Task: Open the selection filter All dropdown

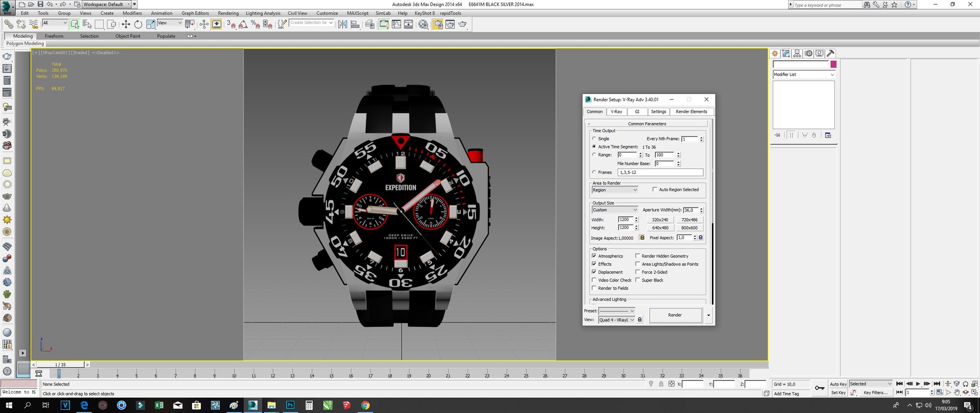Action: coord(55,23)
